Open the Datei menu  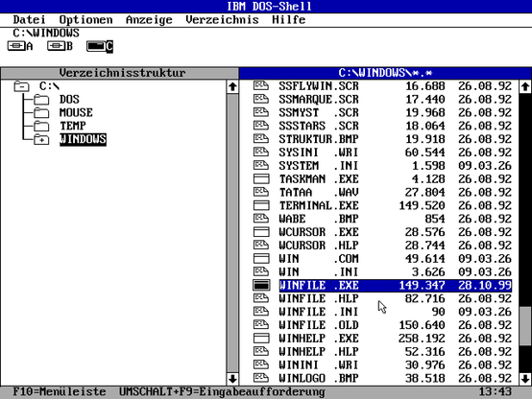coord(29,20)
